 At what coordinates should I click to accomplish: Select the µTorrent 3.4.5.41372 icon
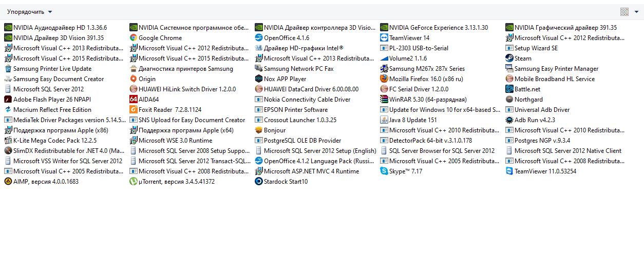point(133,182)
